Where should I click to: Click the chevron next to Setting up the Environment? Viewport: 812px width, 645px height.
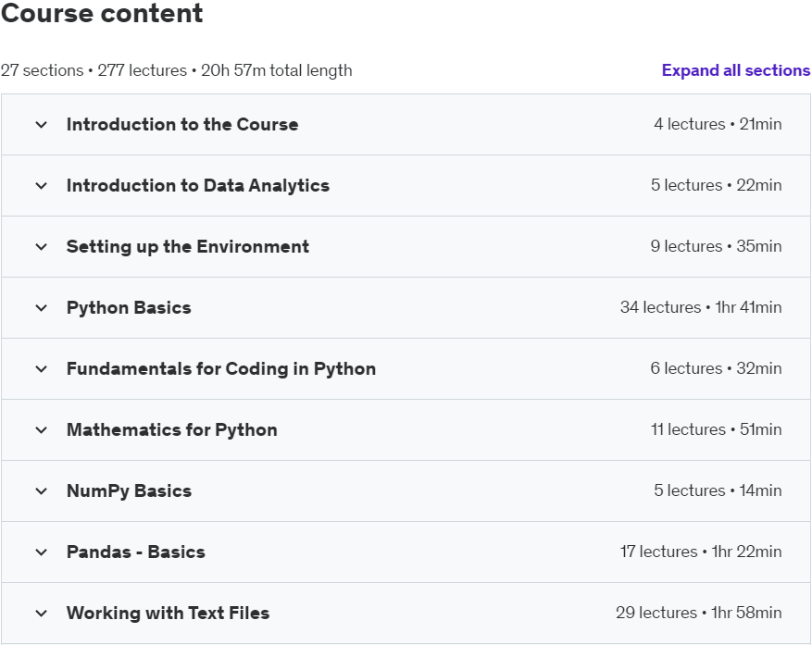click(x=41, y=247)
